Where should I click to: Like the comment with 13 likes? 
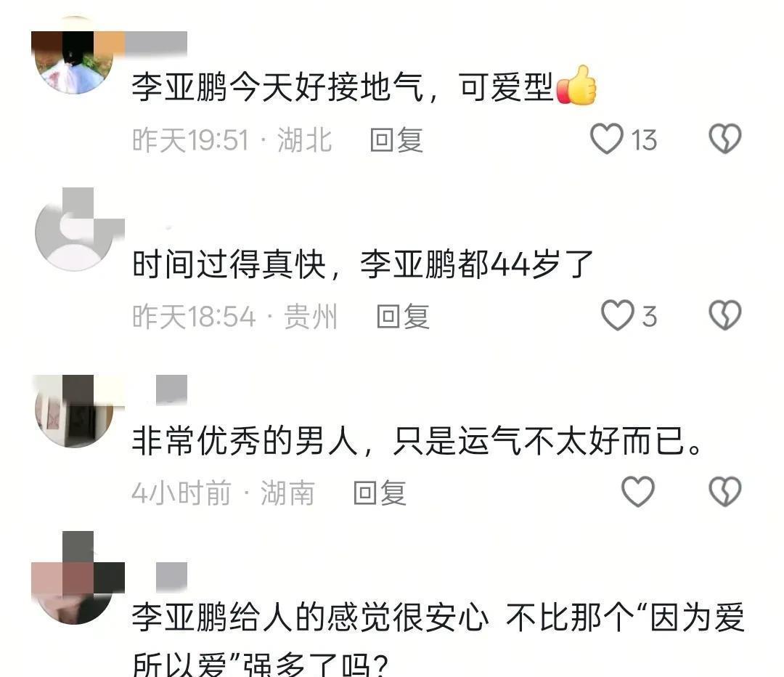point(606,139)
